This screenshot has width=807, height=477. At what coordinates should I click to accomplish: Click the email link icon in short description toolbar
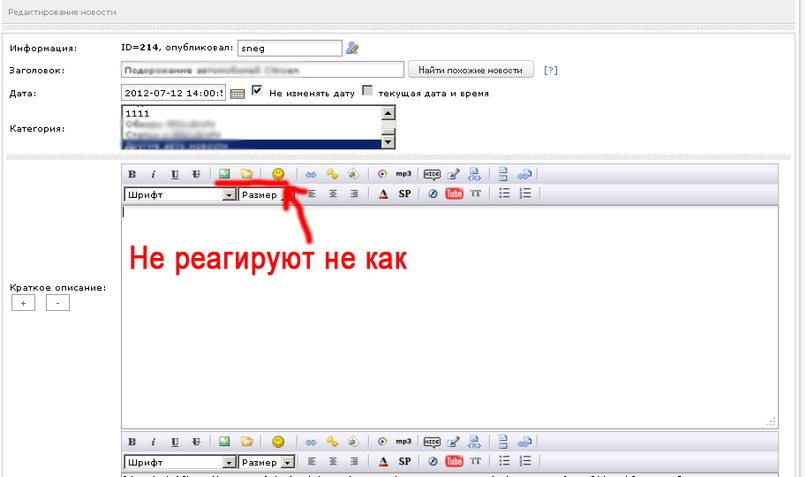pos(353,174)
